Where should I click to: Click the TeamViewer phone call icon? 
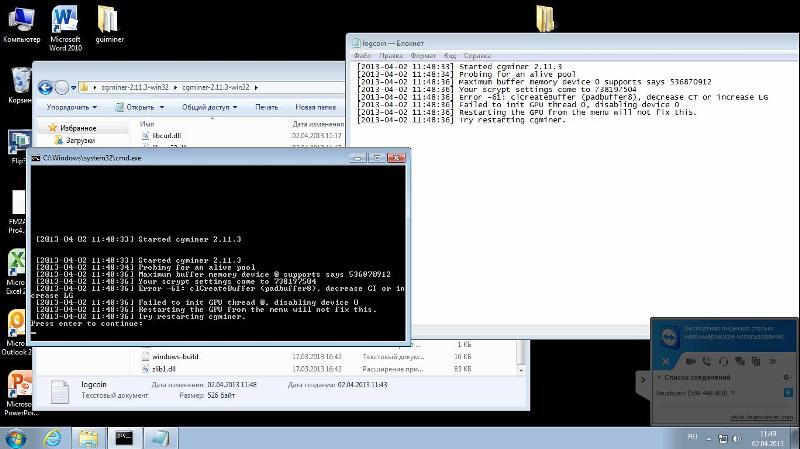707,361
